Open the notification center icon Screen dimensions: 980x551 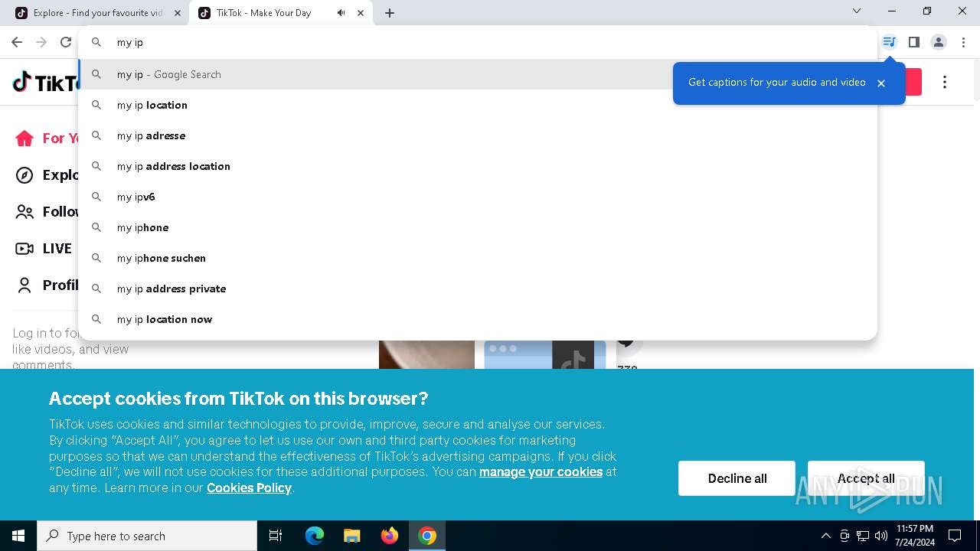click(x=955, y=536)
